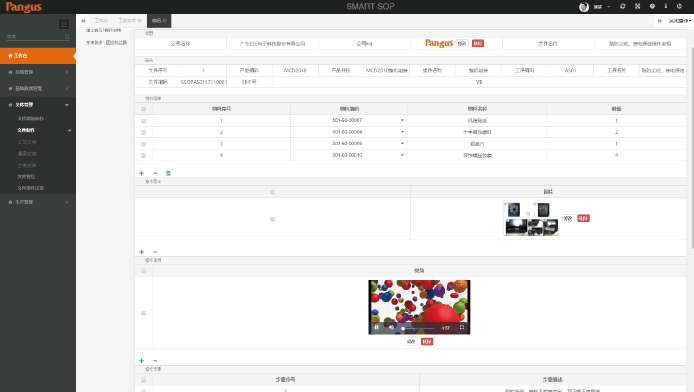Switch to the first tab in tab bar
This screenshot has height=392, width=694.
[101, 21]
